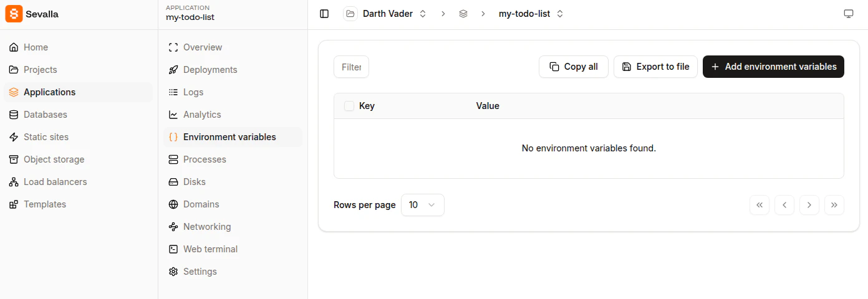Open Templates section
868x299 pixels.
click(78, 204)
